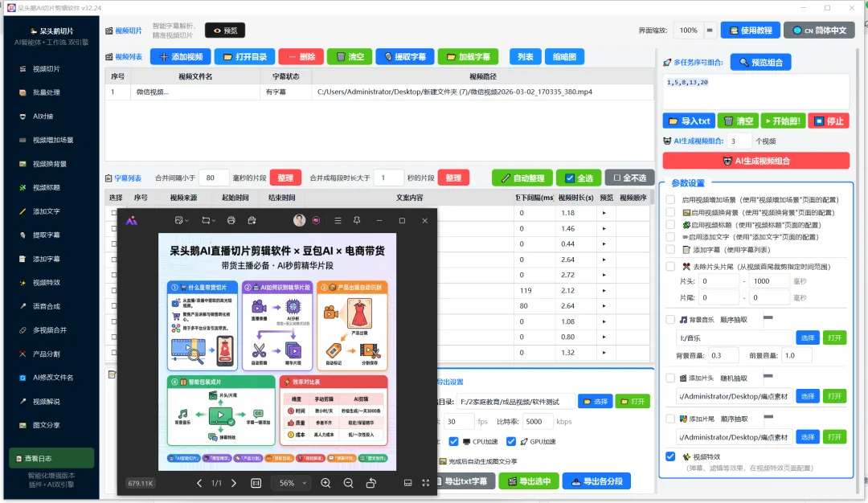Enable 启用视频标题 checkbox
Screen dimensions: 868x503
670,225
